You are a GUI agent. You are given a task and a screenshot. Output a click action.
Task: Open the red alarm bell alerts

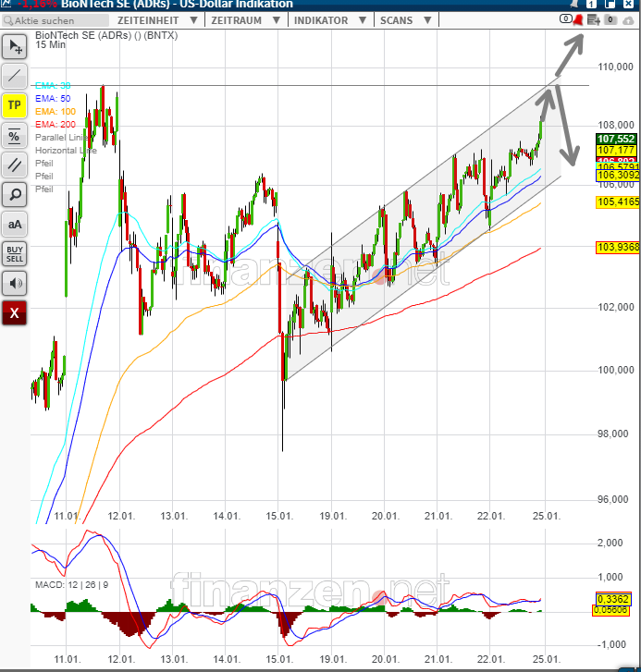tap(578, 19)
